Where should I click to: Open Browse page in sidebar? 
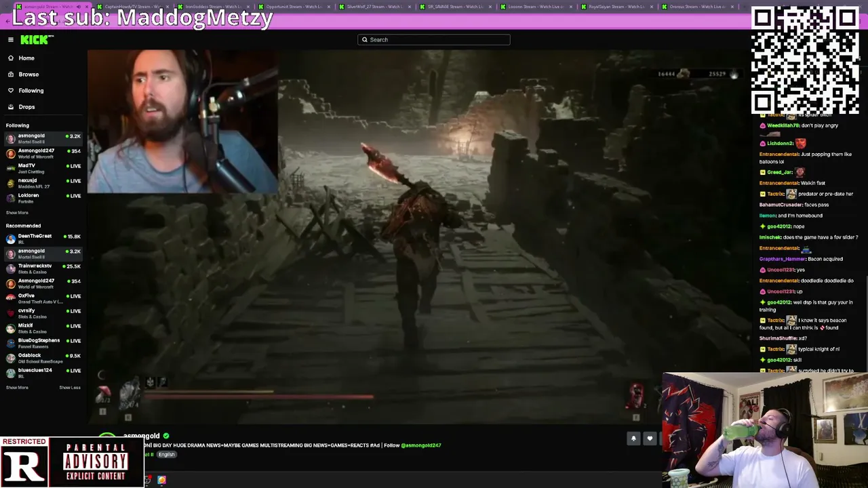[28, 74]
